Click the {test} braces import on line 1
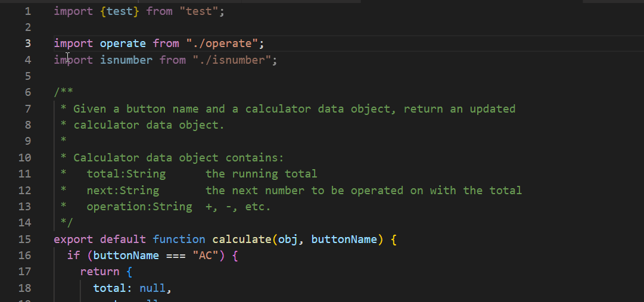 tap(120, 11)
